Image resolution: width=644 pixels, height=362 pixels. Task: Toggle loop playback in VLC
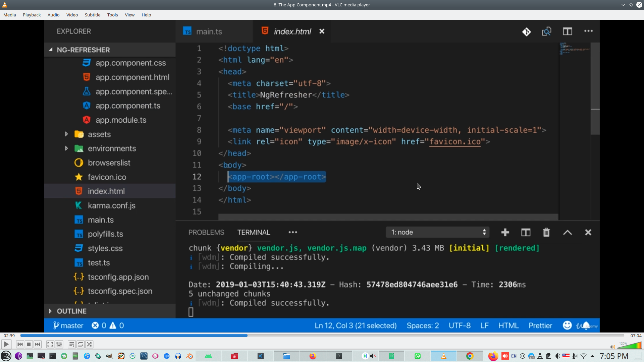(x=80, y=344)
